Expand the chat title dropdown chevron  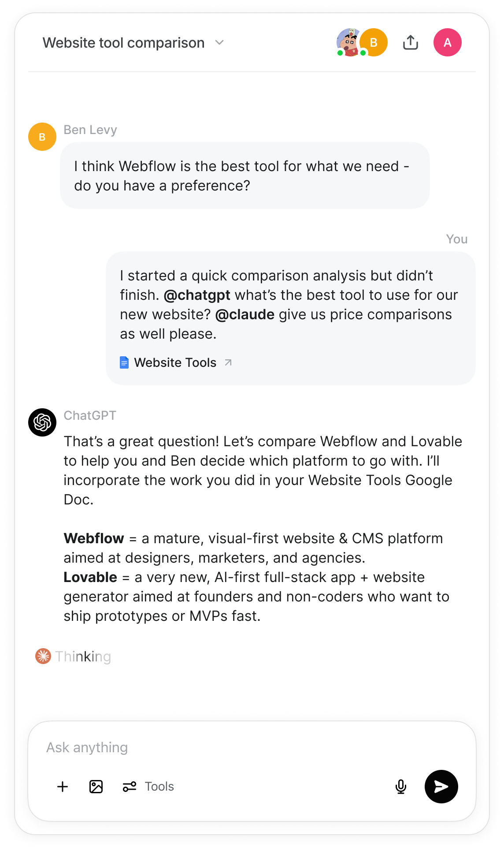click(219, 43)
